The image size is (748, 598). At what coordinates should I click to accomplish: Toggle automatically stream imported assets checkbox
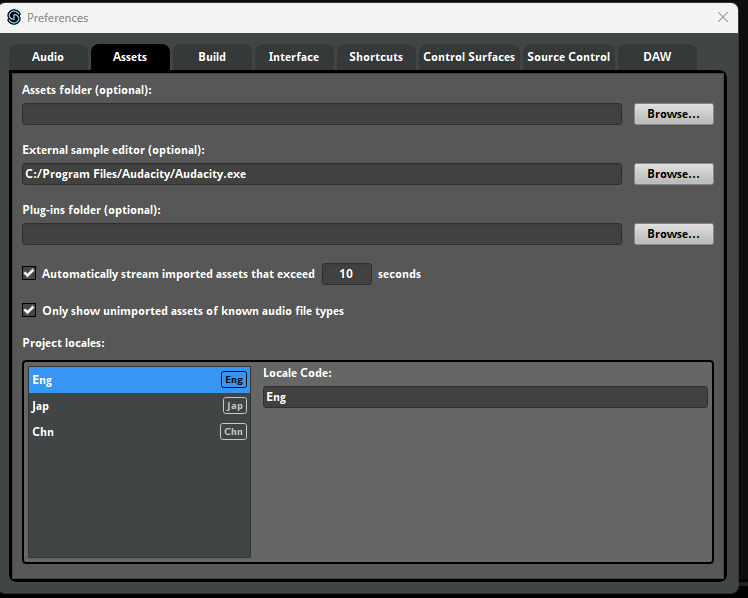pos(29,273)
